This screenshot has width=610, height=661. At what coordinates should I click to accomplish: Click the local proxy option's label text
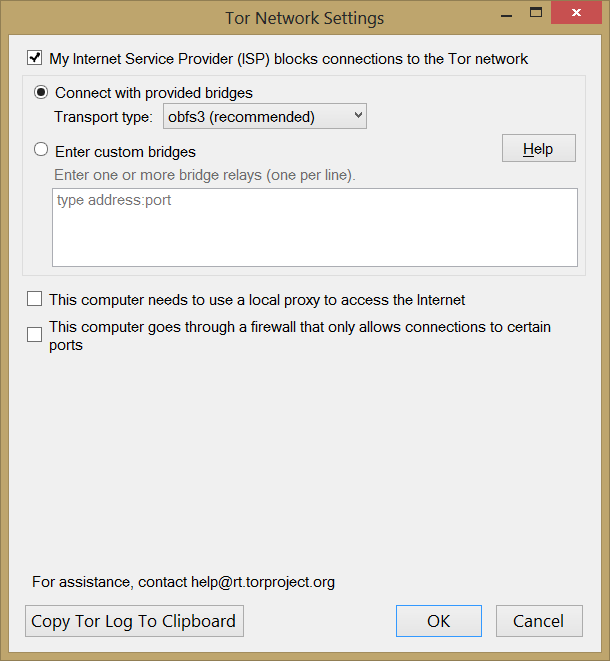257,300
